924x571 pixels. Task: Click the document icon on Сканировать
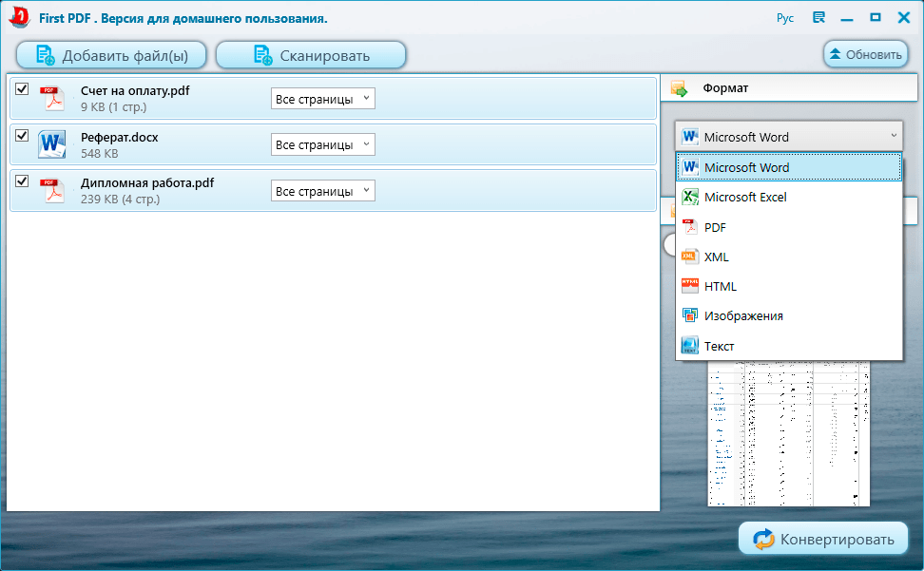tap(262, 55)
